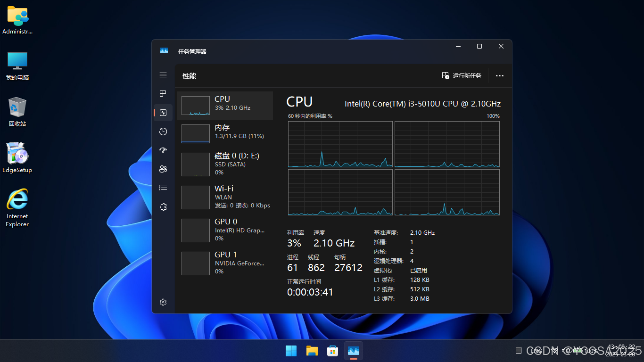Select the 磁盘 0 (D: E:) entry
644x362 pixels.
[x=225, y=164]
